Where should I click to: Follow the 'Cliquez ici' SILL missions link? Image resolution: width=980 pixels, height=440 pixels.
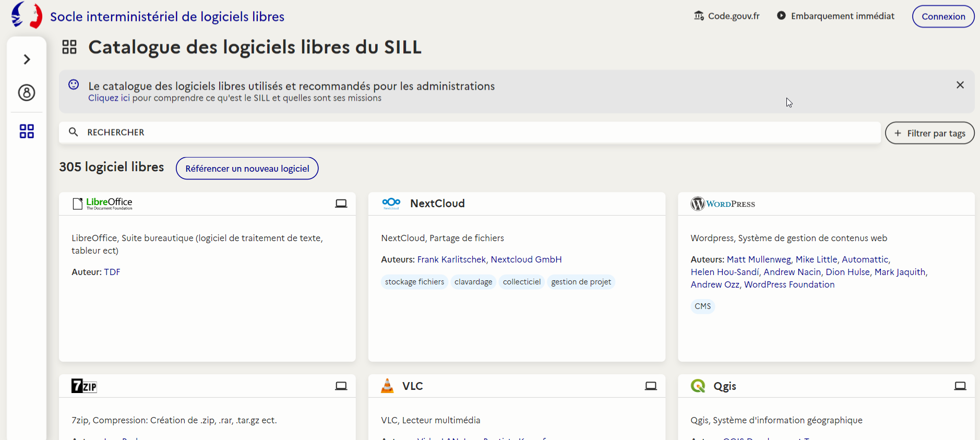(103, 98)
